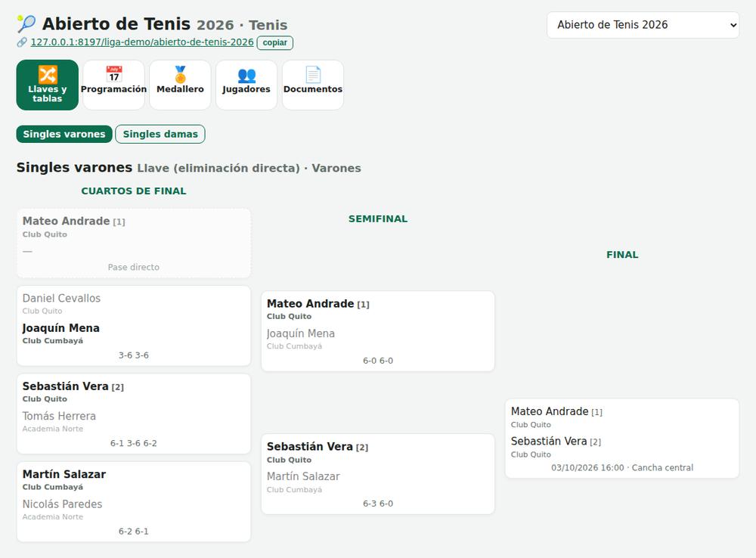The height and width of the screenshot is (558, 756).
Task: Follow the abierto-de-tenis-2026 URL link
Action: pyautogui.click(x=142, y=42)
